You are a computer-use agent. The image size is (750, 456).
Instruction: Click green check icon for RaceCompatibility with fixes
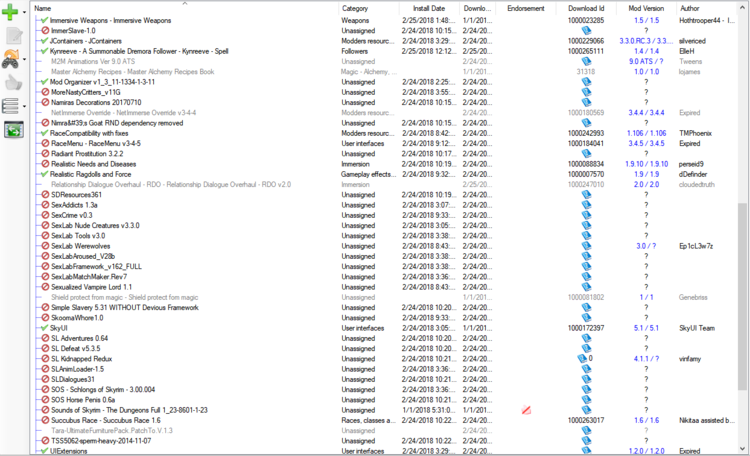[x=44, y=133]
